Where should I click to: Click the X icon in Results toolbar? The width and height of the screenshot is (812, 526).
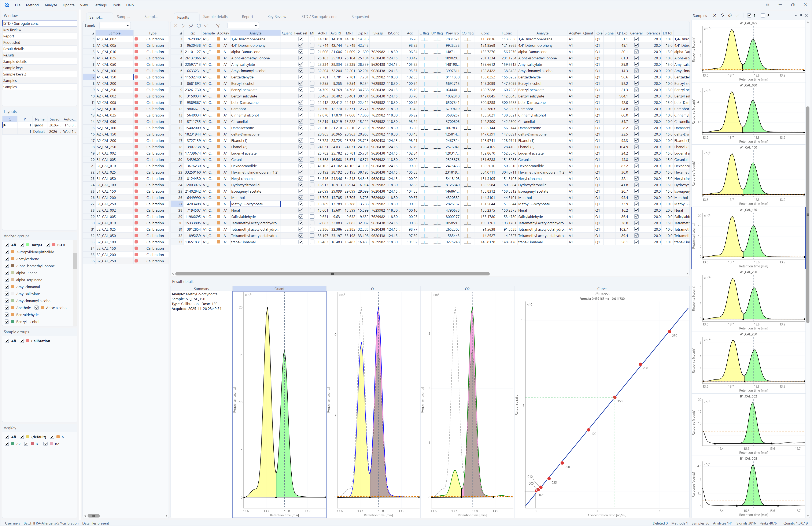coord(176,26)
